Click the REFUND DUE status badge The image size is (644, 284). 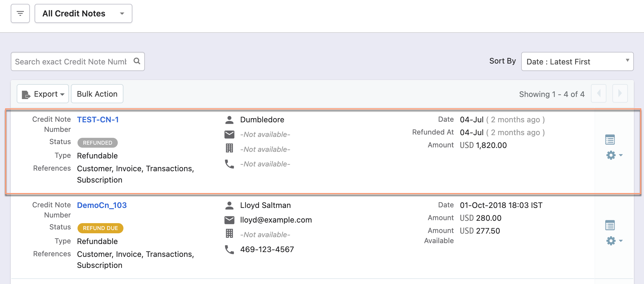click(100, 228)
